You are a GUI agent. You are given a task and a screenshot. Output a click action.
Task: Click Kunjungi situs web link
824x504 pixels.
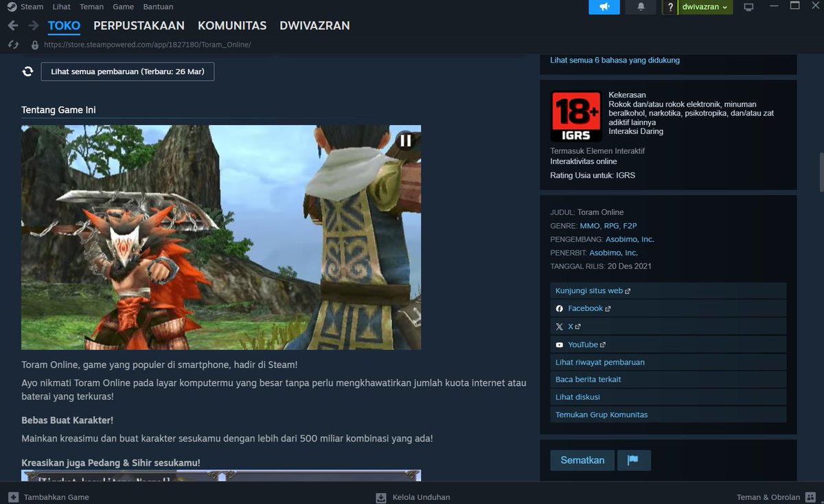click(589, 291)
